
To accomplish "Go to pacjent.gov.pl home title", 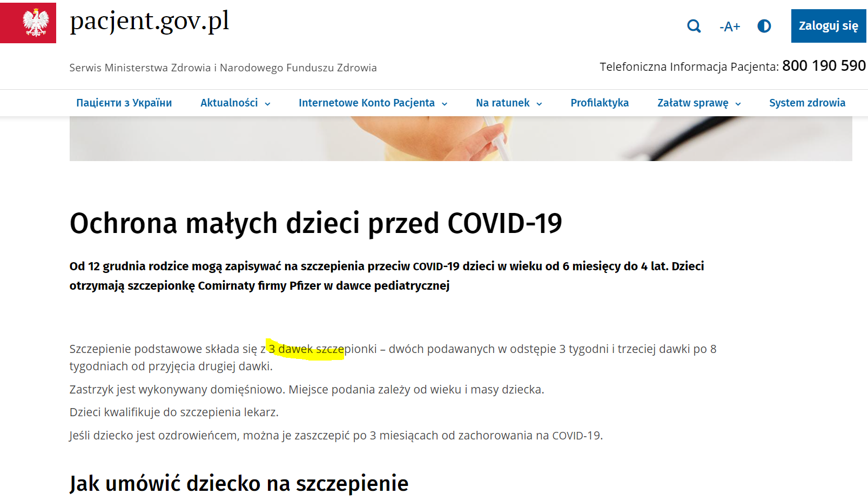I will 150,22.
